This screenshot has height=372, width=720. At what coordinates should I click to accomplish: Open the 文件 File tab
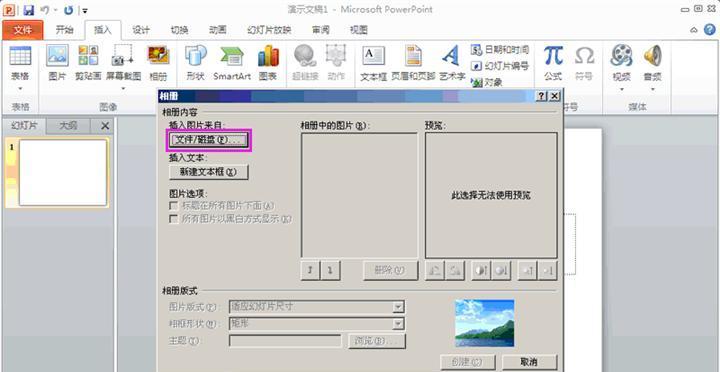[22, 30]
